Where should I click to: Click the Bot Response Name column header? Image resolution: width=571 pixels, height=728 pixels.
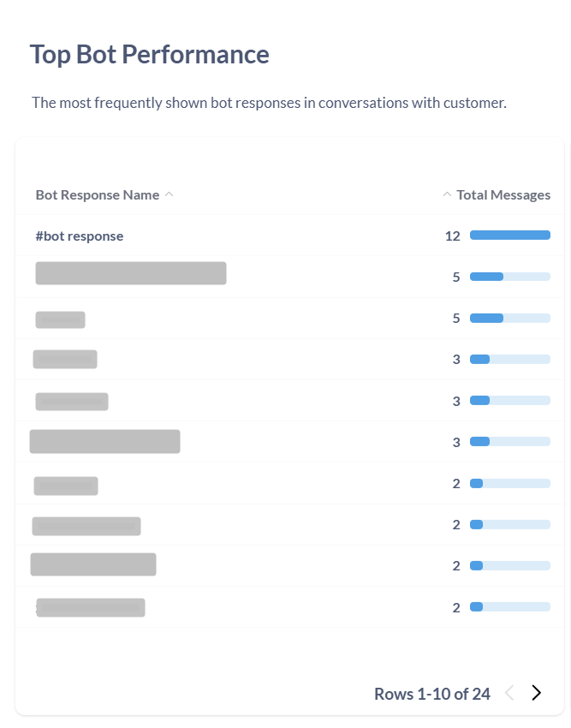97,194
